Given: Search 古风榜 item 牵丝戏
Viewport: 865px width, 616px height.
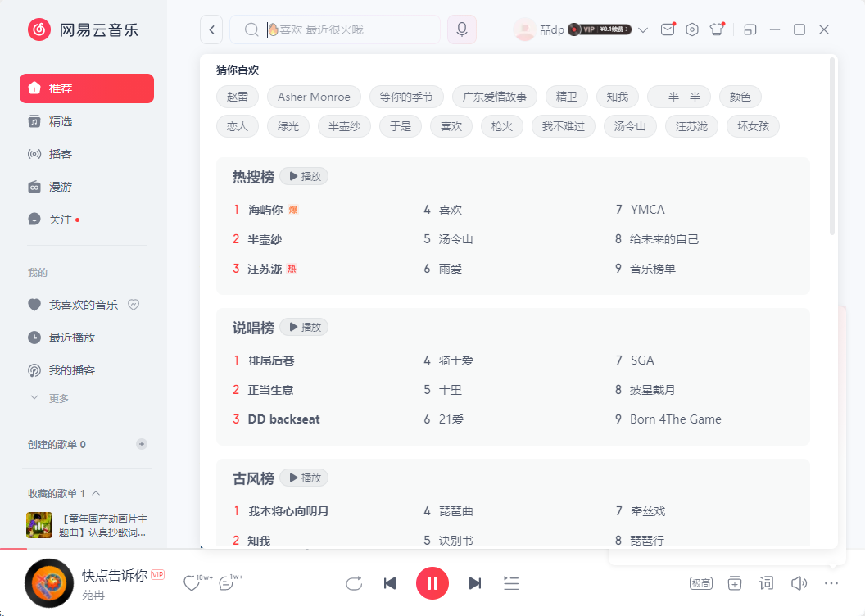Looking at the screenshot, I should coord(648,511).
